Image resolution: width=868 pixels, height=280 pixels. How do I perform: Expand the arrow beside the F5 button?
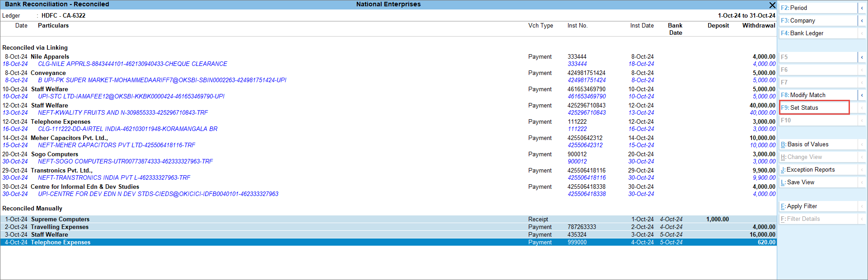862,57
